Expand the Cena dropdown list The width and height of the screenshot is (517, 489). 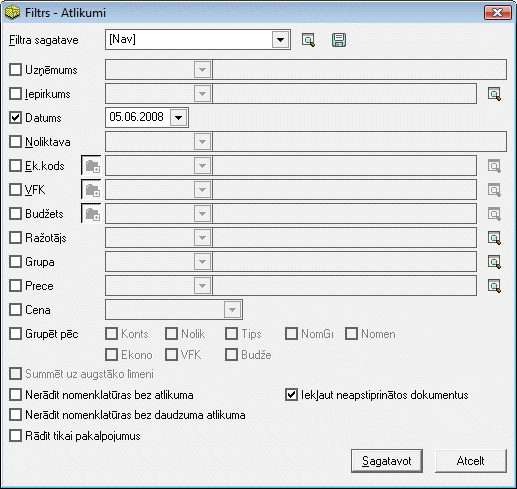coord(232,310)
